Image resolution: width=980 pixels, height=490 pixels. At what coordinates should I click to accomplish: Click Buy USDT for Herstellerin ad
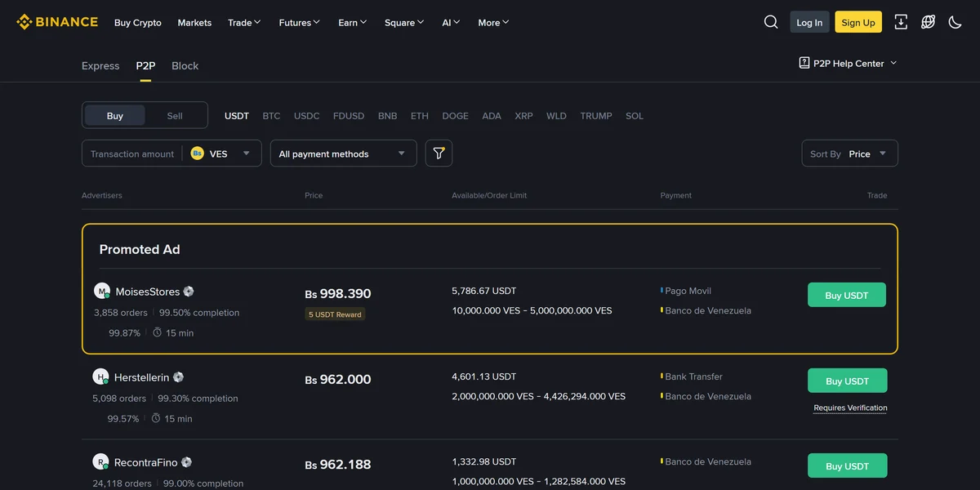point(847,381)
